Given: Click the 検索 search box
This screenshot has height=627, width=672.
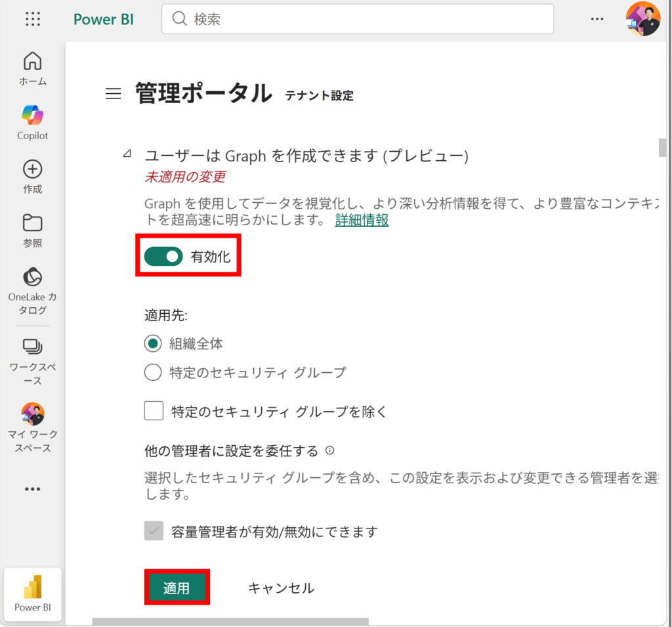Looking at the screenshot, I should click(358, 19).
